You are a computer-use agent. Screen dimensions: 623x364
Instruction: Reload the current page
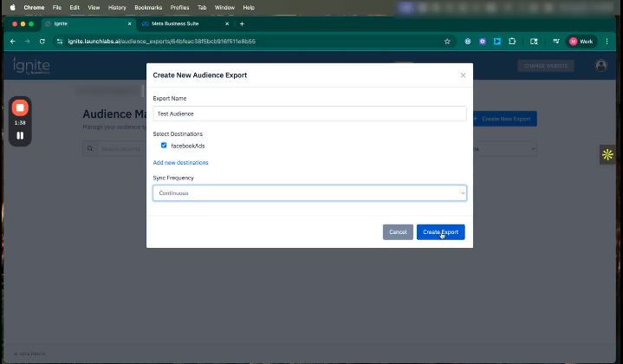(42, 41)
